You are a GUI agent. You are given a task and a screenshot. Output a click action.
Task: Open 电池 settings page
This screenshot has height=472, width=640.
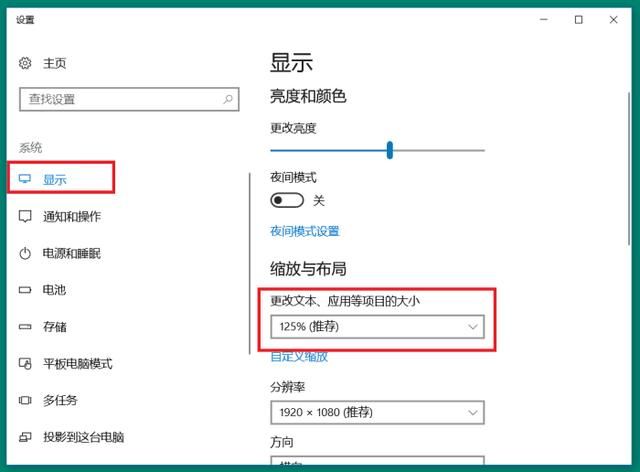55,290
